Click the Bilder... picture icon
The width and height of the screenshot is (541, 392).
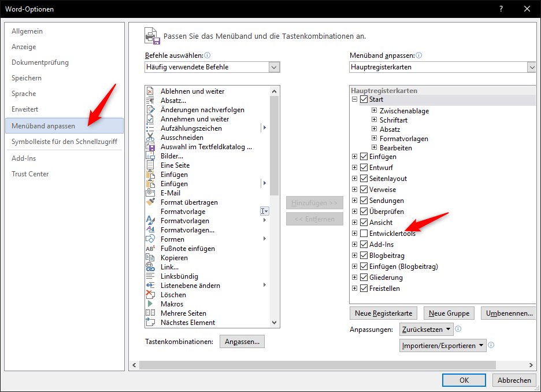150,156
